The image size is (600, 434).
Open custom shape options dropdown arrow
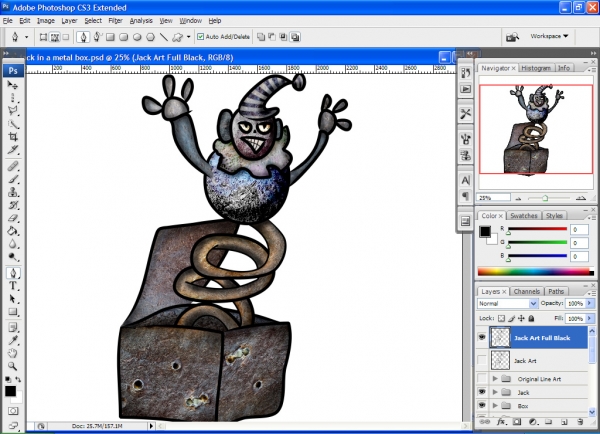[x=188, y=37]
